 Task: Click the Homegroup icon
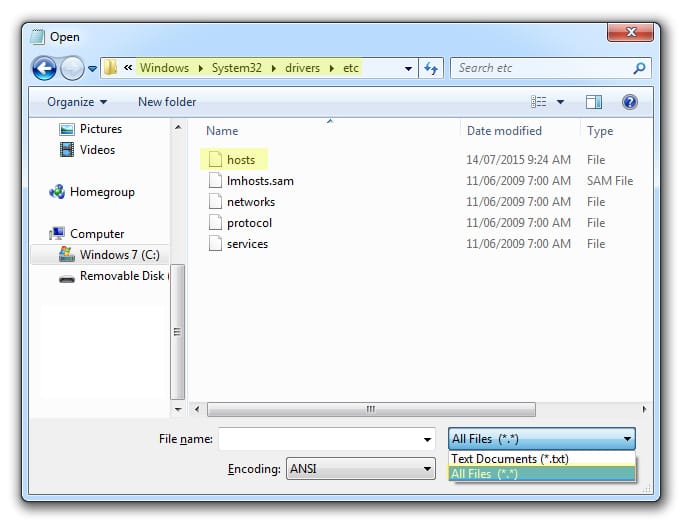coord(57,191)
